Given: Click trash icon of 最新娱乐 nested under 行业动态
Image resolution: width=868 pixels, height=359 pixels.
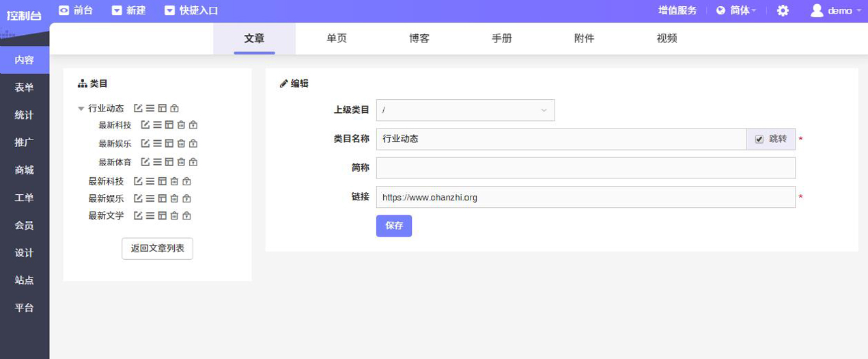Looking at the screenshot, I should click(181, 143).
